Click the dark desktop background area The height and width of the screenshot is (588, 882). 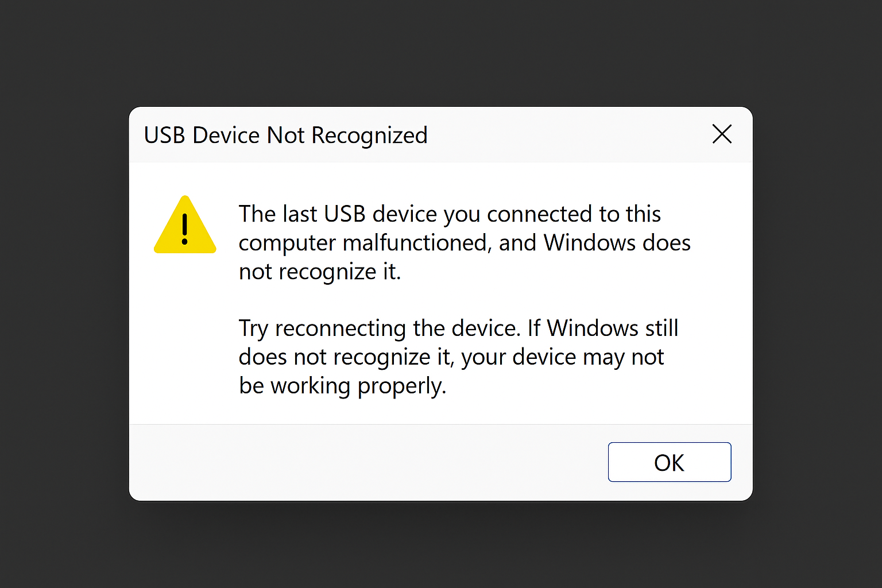pos(57,546)
